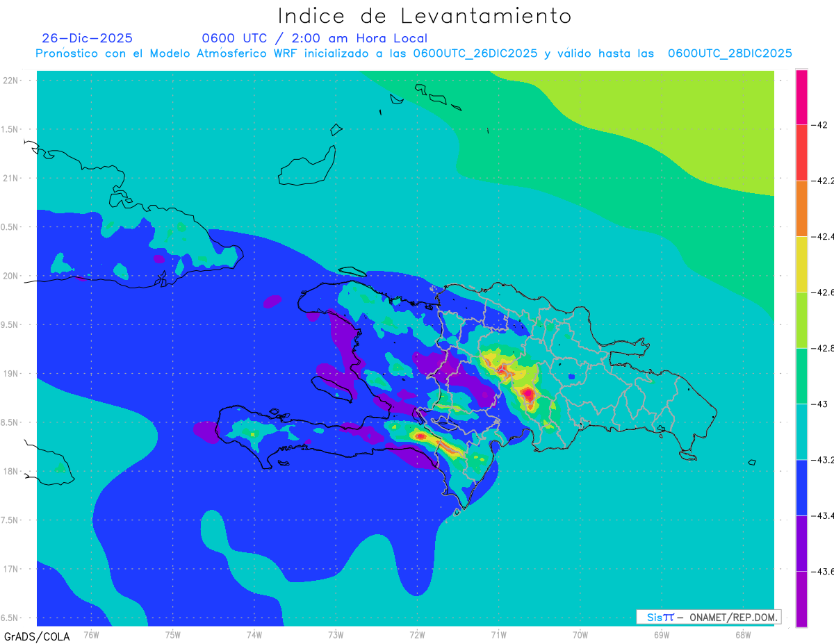Click the "-42.8" legend value
Viewport: 834px width, 644px height.
pos(824,348)
